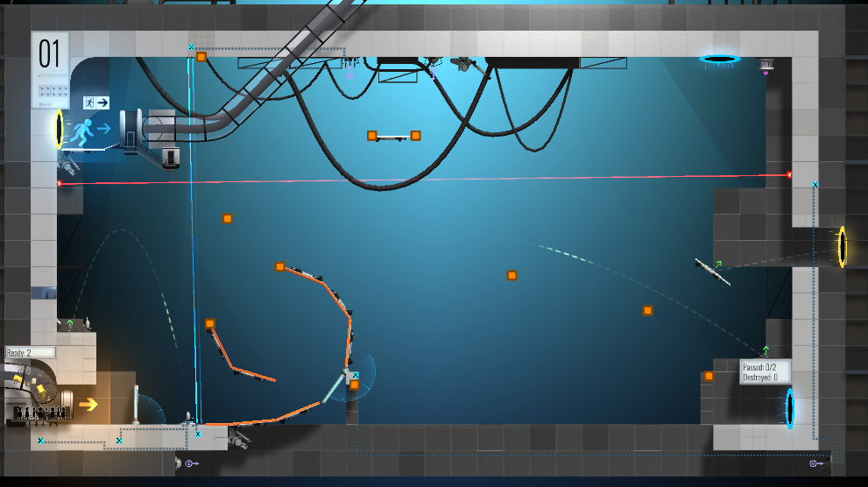Screen dimensions: 868x487
Task: Select the orange anchor at top of cyan beam
Action: click(201, 56)
